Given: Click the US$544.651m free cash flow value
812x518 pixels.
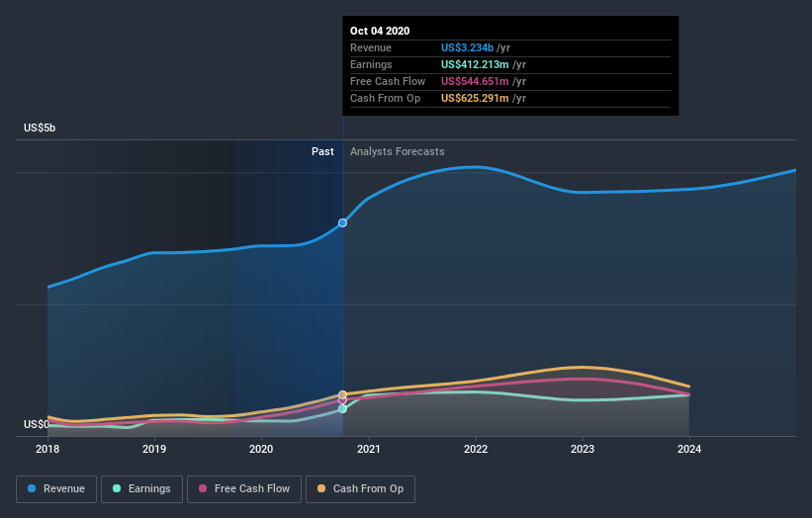Looking at the screenshot, I should [x=475, y=81].
